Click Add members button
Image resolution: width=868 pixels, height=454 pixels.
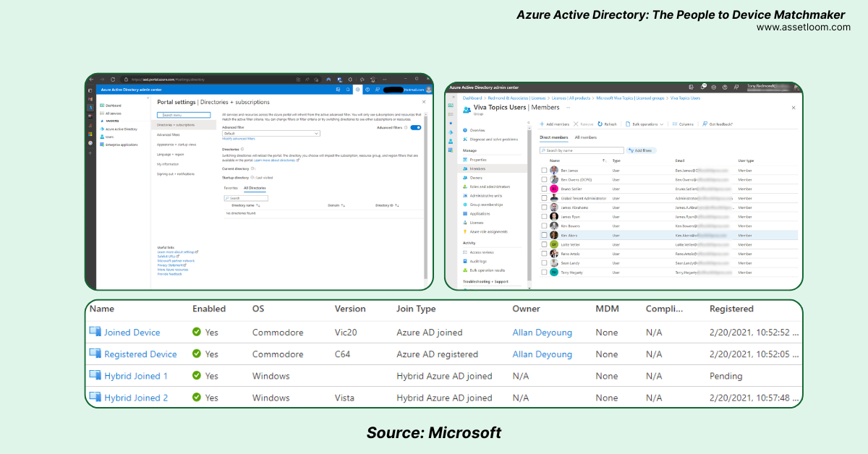click(x=555, y=124)
